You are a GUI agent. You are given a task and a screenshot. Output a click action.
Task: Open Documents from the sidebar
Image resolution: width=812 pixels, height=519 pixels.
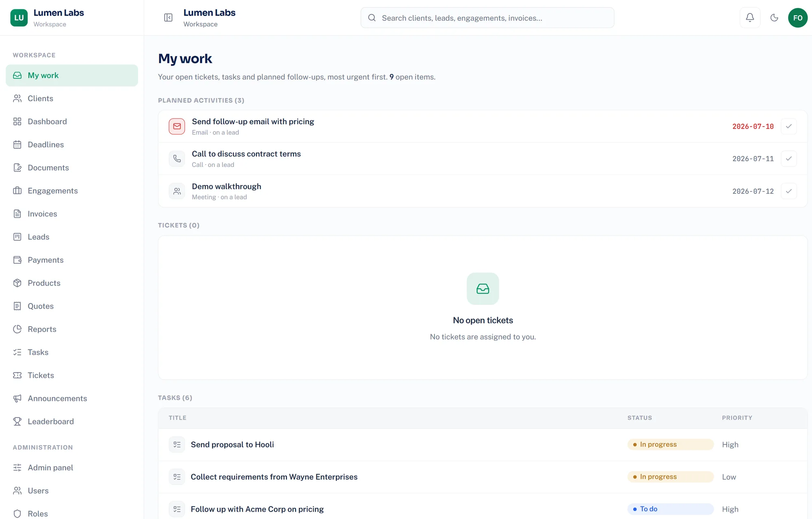pos(72,168)
